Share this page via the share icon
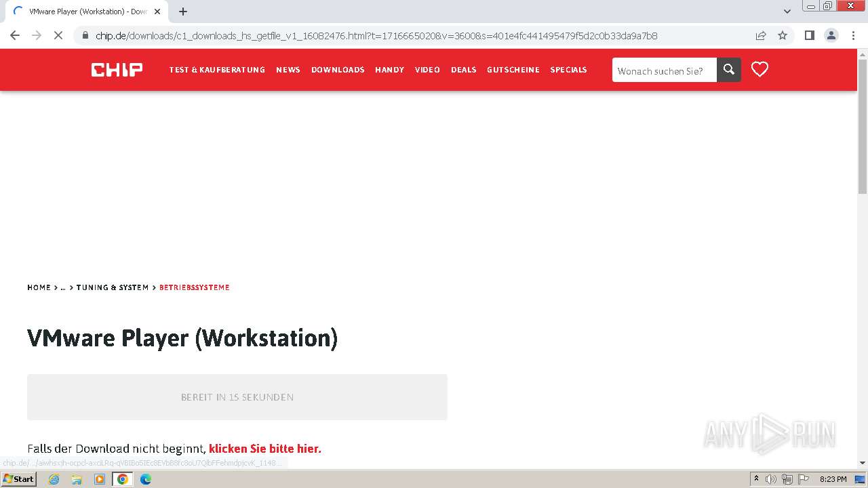This screenshot has height=488, width=868. pos(761,35)
